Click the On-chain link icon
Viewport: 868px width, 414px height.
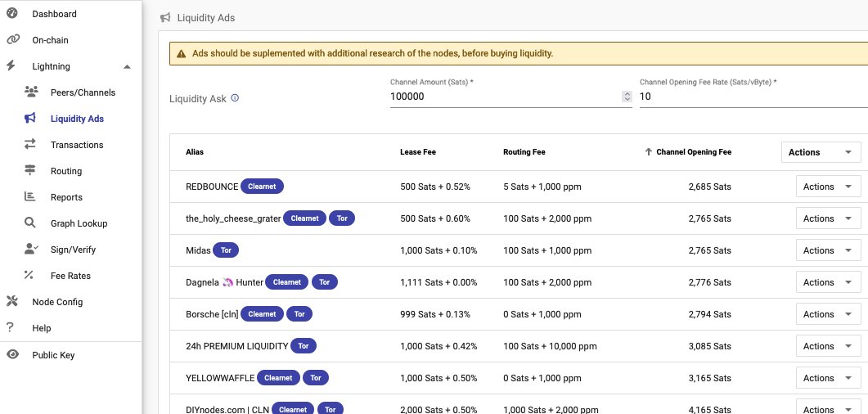(x=12, y=40)
